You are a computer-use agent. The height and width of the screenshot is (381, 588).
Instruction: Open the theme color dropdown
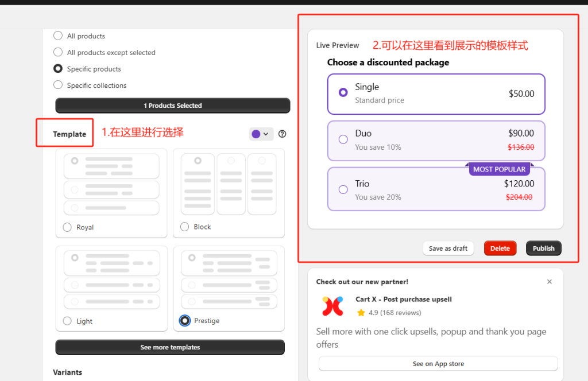266,134
